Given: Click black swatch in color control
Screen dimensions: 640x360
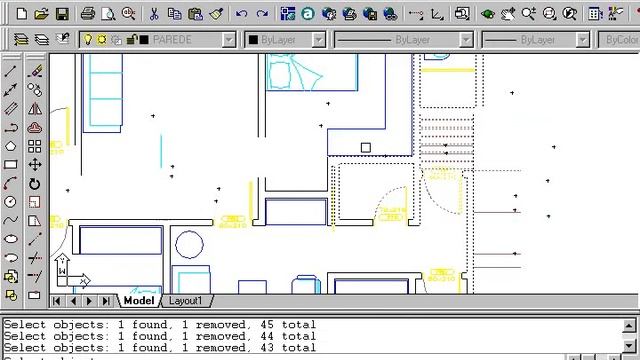Looking at the screenshot, I should tap(253, 40).
